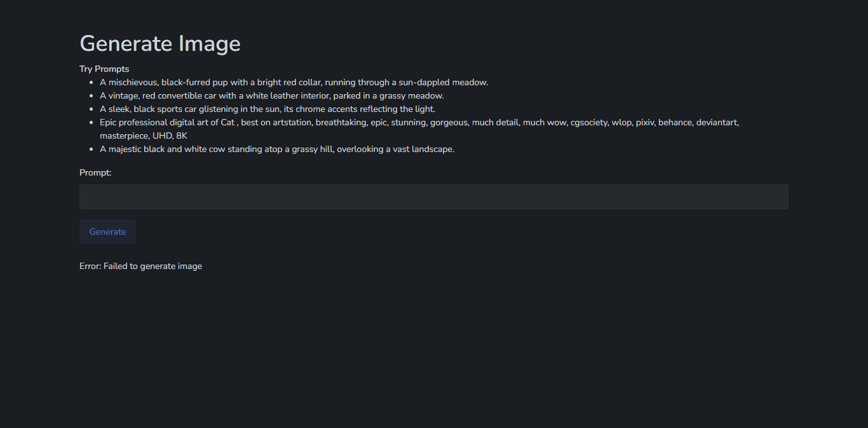Click the 'masterpiece, UHD, 8K' text line
This screenshot has width=868, height=428.
[144, 135]
